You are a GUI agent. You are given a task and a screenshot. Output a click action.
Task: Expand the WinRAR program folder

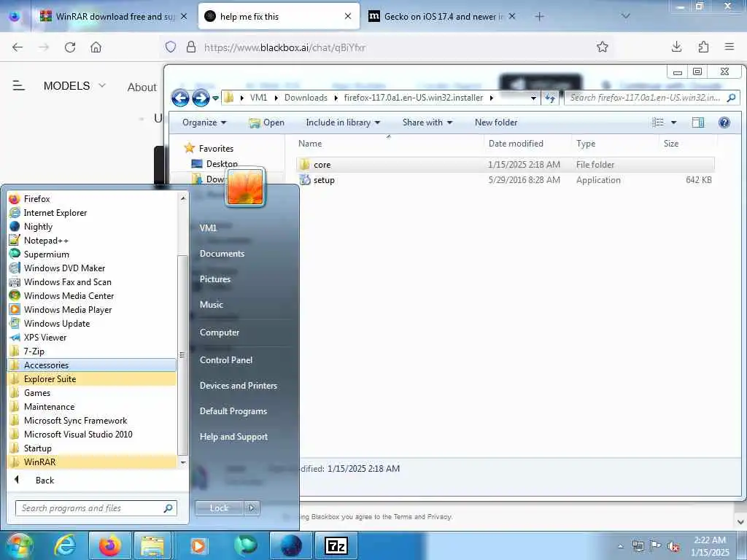coord(91,462)
